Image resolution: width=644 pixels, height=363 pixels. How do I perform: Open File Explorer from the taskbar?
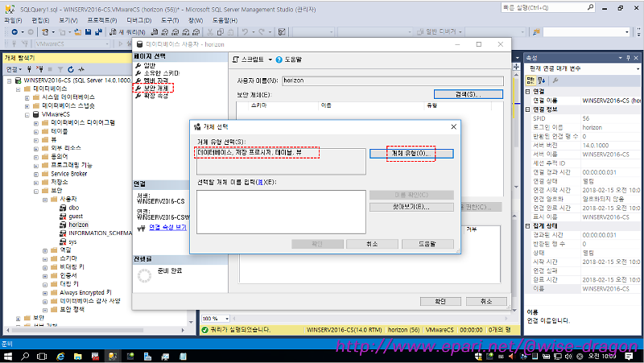coord(77,357)
